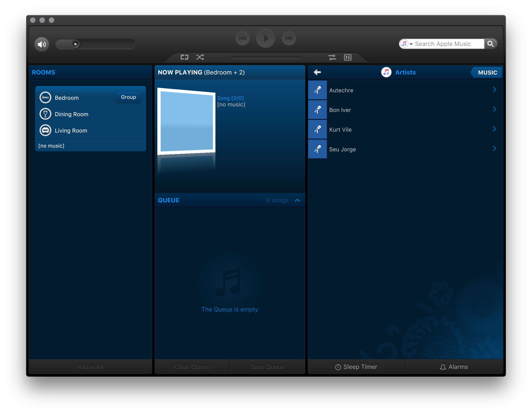The height and width of the screenshot is (414, 532).
Task: Open the Autechre artist
Action: click(405, 90)
